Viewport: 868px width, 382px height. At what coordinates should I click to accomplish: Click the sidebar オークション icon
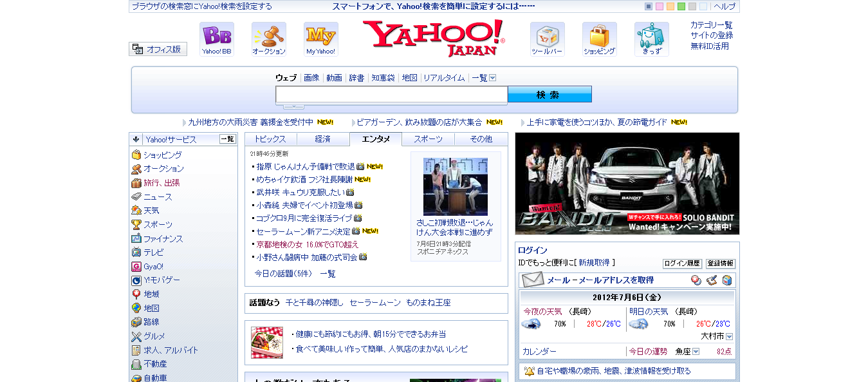pyautogui.click(x=136, y=169)
